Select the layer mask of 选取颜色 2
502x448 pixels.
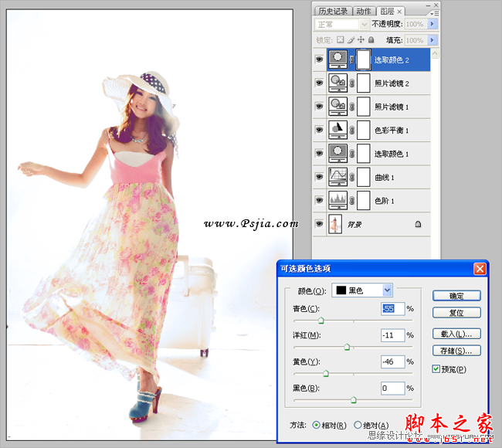[364, 59]
